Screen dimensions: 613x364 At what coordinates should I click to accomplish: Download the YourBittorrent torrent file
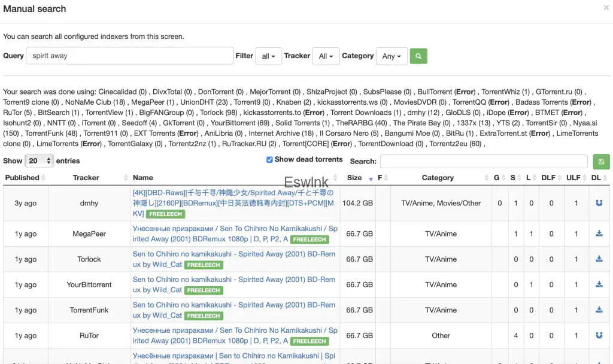pos(599,284)
